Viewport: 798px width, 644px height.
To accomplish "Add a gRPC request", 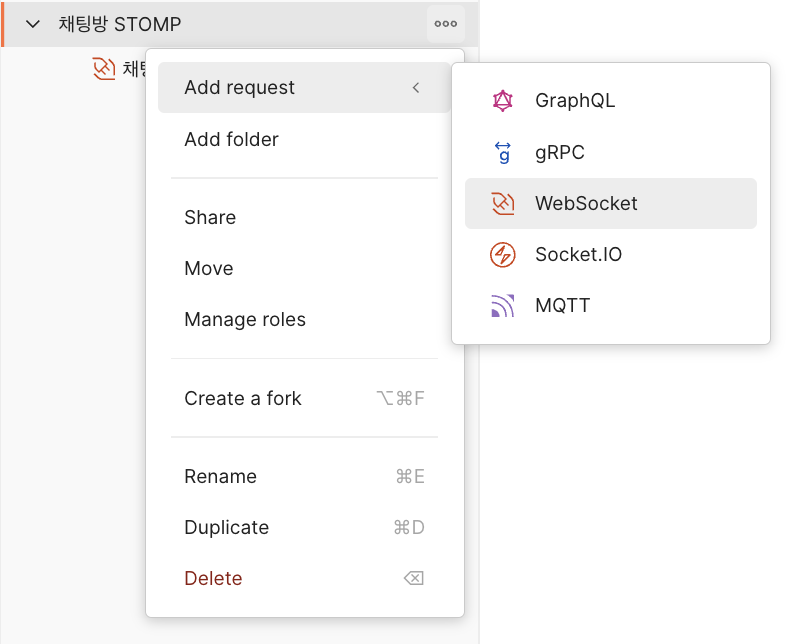I will (611, 152).
